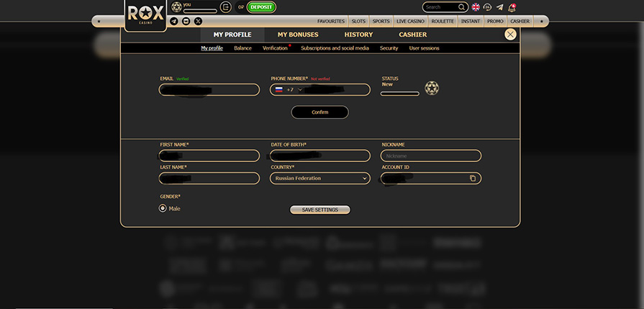Screen dimensions: 644x309
Task: Expand the Country dropdown
Action: pos(319,179)
